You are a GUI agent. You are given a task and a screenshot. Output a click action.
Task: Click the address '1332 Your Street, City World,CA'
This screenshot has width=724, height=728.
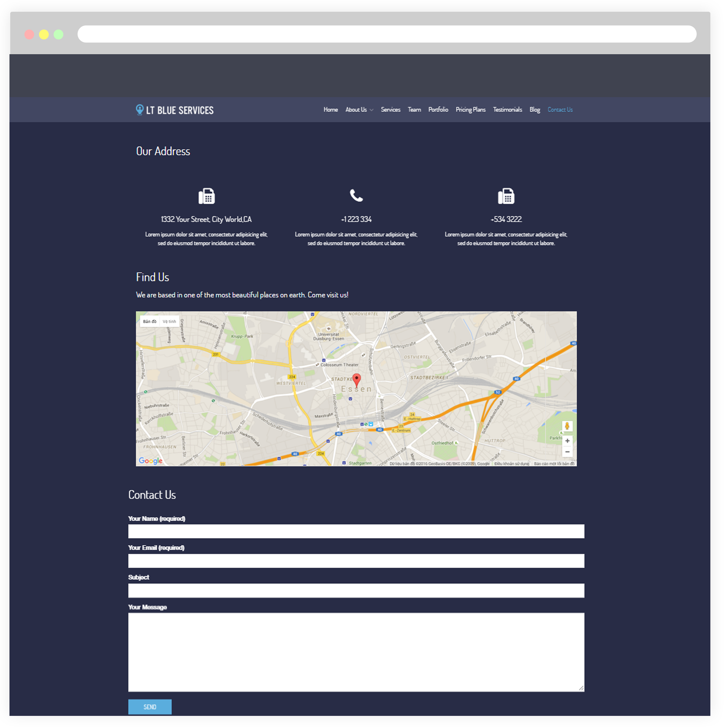tap(206, 219)
